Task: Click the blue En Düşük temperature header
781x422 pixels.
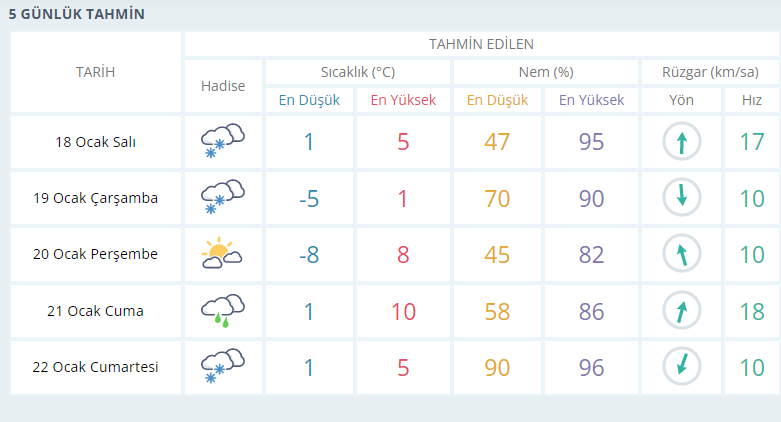Action: point(309,100)
